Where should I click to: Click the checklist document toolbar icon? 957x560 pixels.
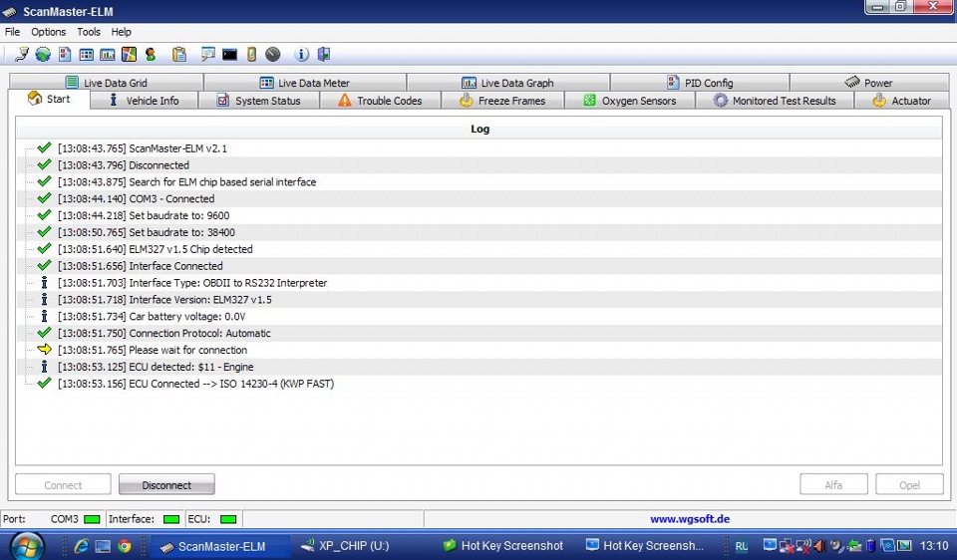tap(65, 54)
